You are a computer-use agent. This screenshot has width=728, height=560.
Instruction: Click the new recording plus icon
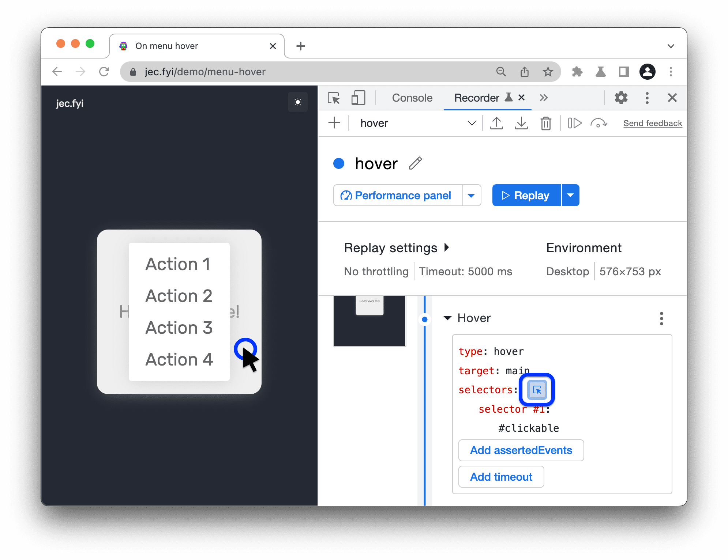pyautogui.click(x=335, y=123)
